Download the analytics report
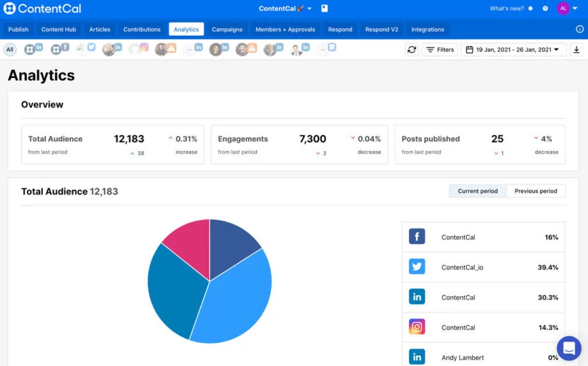 [x=576, y=49]
